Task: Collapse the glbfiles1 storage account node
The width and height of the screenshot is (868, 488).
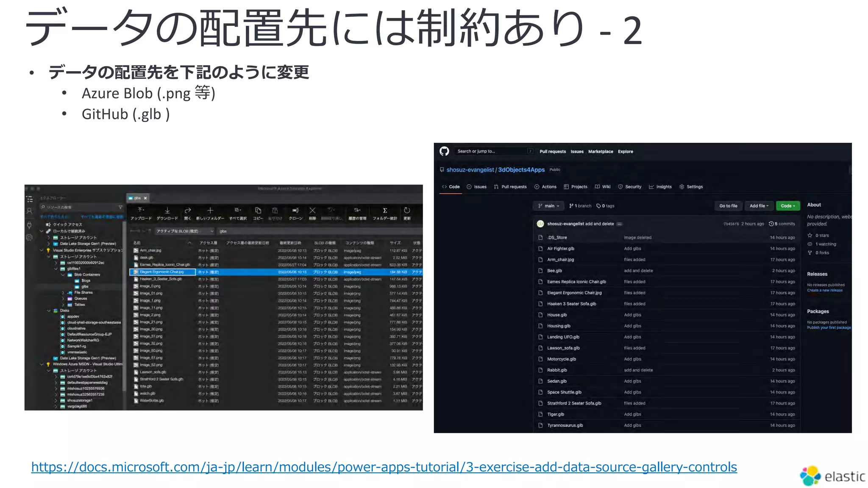Action: click(56, 269)
